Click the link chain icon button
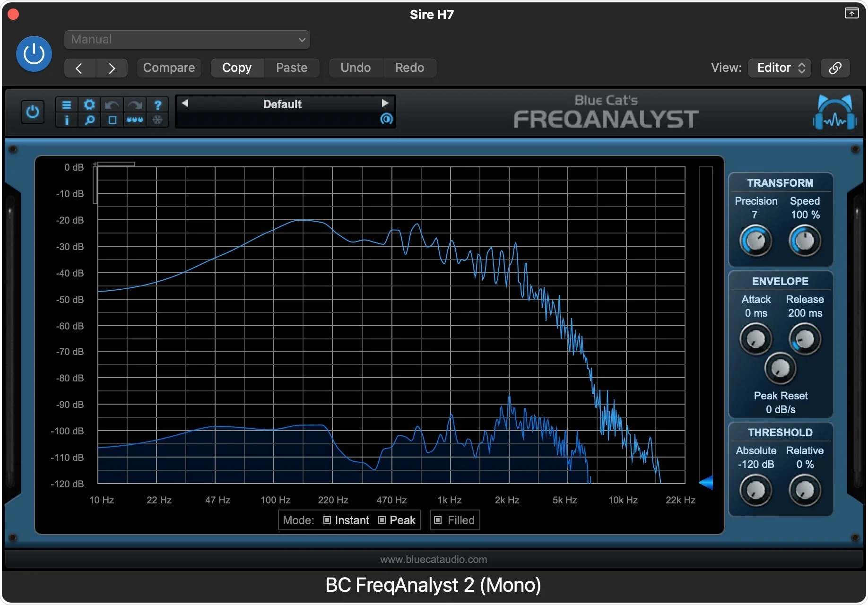This screenshot has width=868, height=605. tap(835, 68)
